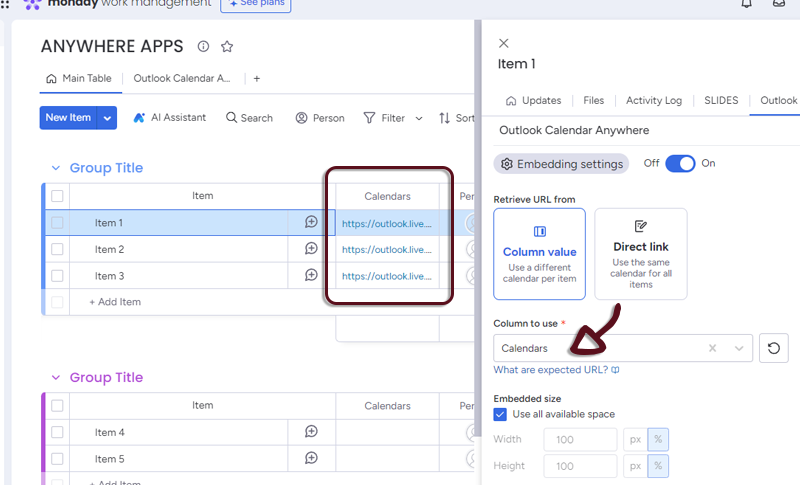Toggle the embedding Off/On switch

pos(680,163)
